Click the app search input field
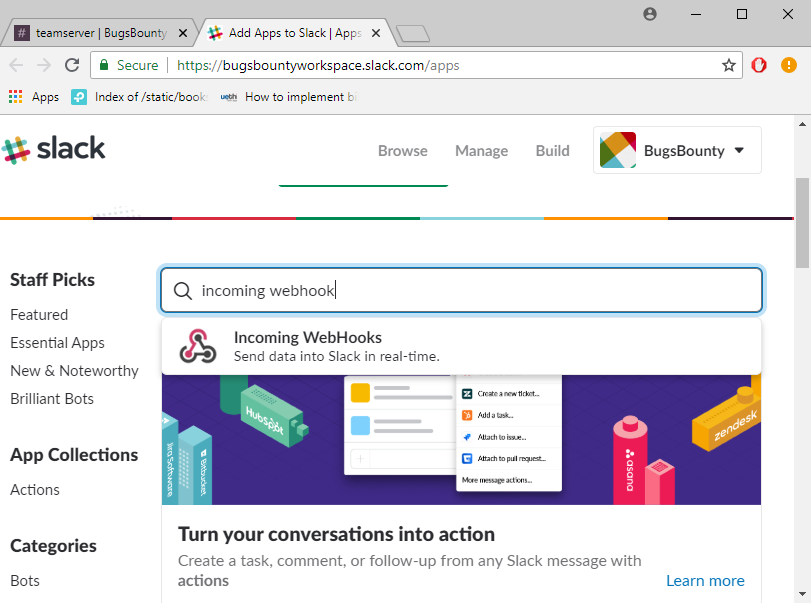The image size is (811, 603). [470, 291]
